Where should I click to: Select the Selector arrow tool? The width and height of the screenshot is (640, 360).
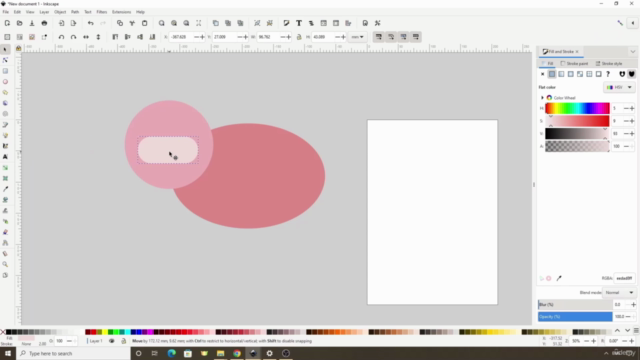(5, 49)
